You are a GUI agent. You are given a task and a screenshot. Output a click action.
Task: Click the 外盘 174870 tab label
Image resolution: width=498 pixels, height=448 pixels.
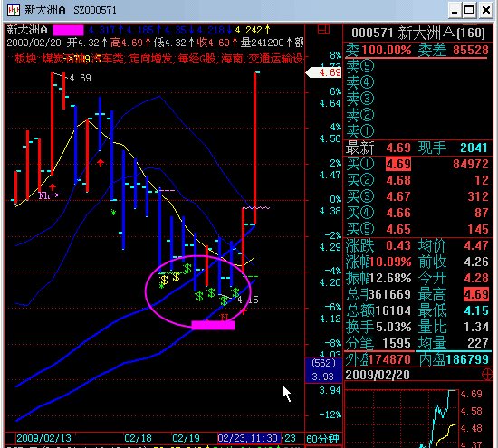coord(378,359)
